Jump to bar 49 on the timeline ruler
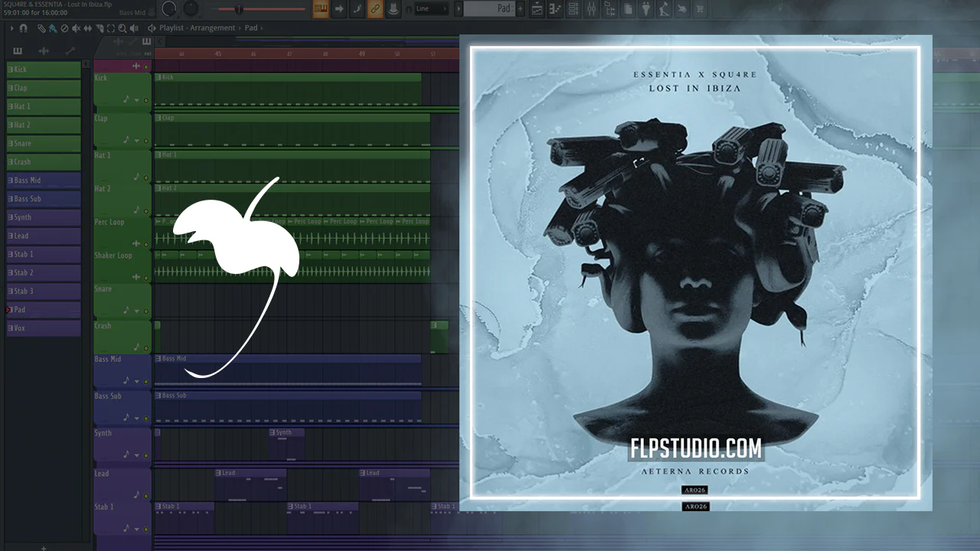The image size is (980, 551). coord(362,54)
